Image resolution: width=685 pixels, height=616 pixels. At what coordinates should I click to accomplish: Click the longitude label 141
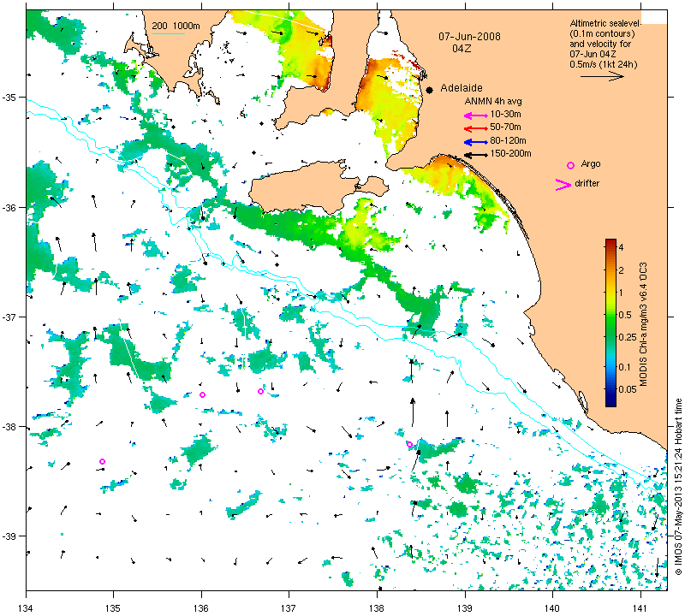pos(640,607)
